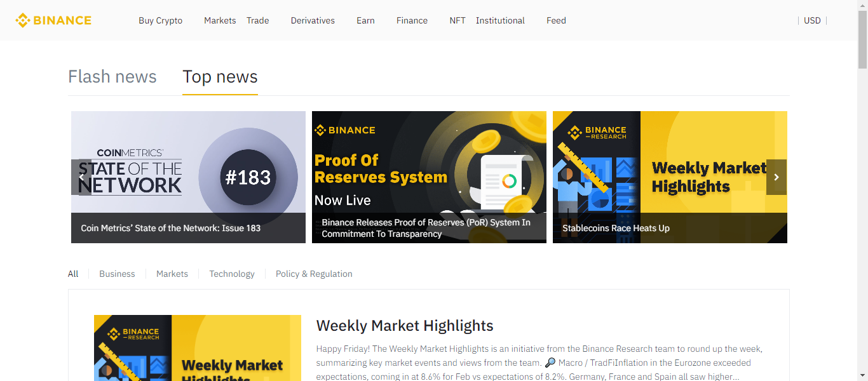Screen dimensions: 868x381
Task: Open Markets in the top navigation
Action: [x=220, y=20]
